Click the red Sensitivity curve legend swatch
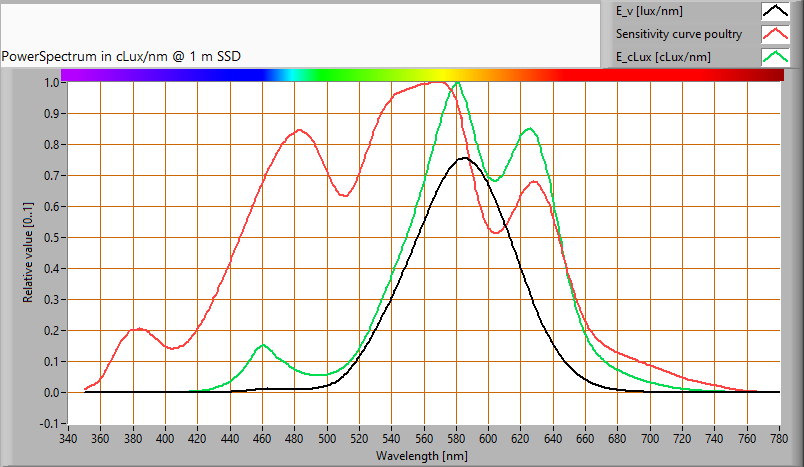804x467 pixels. pos(776,35)
